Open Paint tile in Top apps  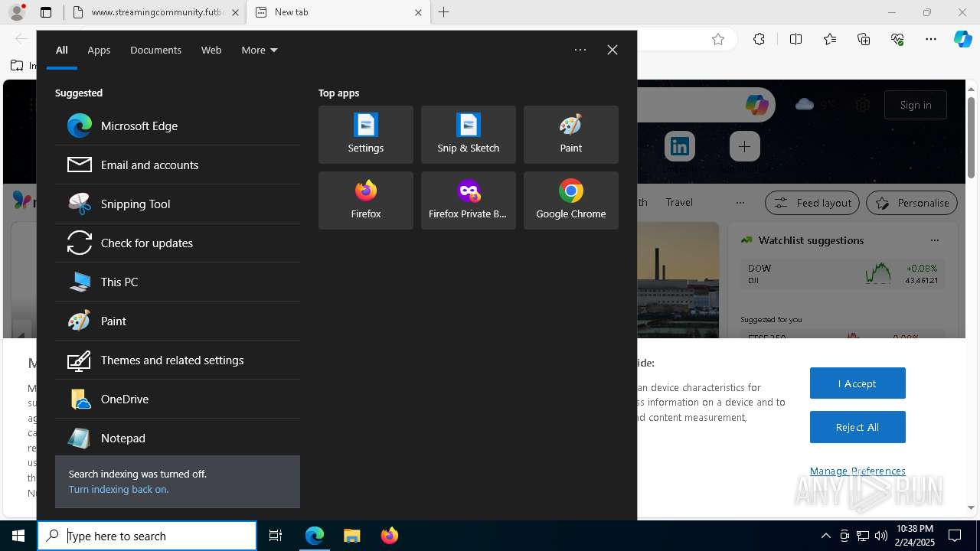coord(571,135)
